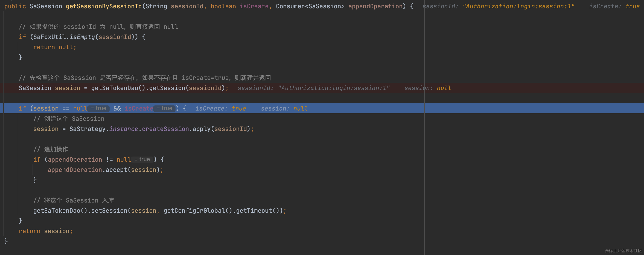
Task: Click the '= true' hint after 'session == null'
Action: (x=99, y=108)
